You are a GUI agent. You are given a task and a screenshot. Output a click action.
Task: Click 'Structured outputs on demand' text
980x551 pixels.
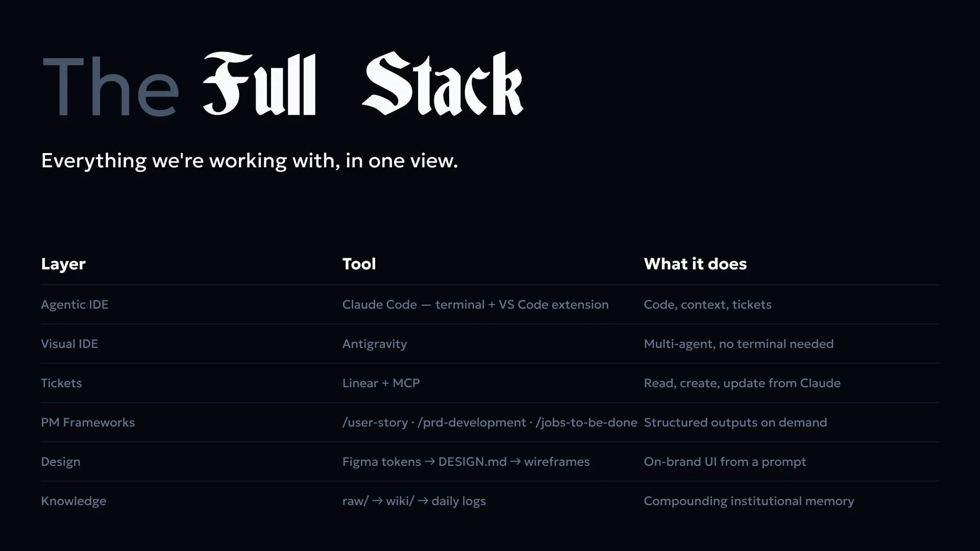coord(736,423)
